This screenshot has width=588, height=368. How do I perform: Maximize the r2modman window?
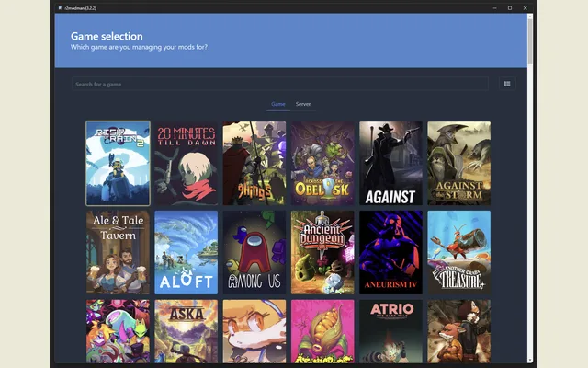point(510,8)
